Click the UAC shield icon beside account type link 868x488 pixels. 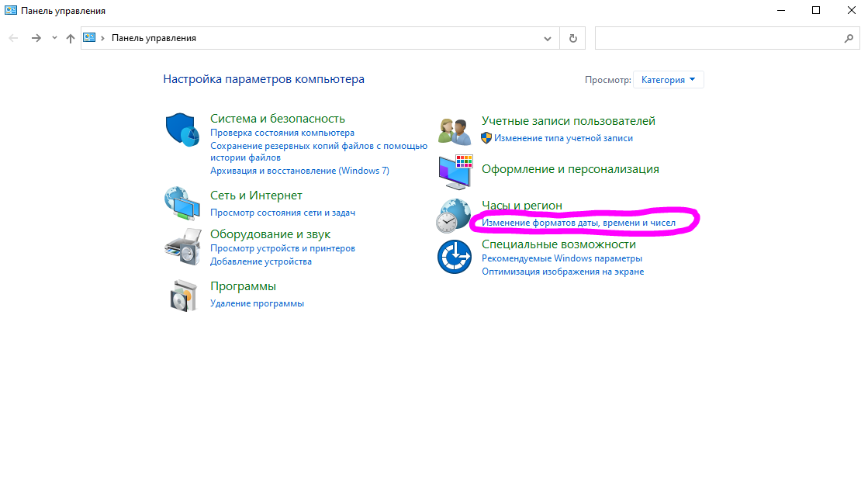[x=486, y=138]
